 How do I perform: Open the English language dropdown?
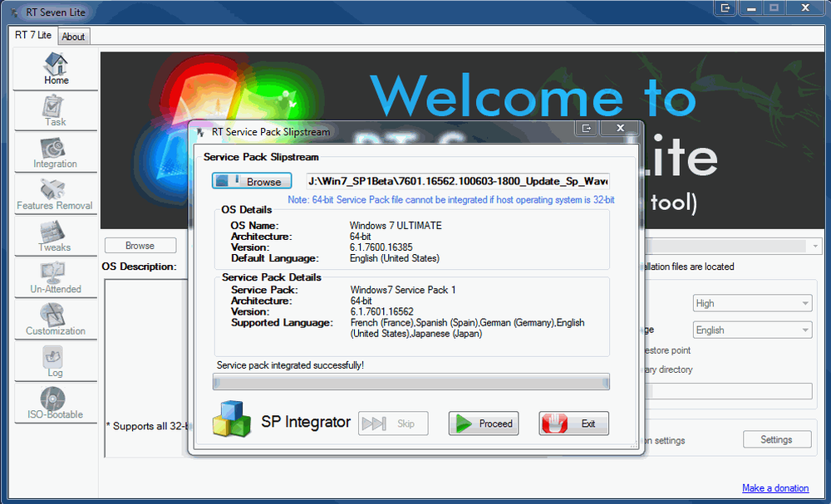(x=752, y=330)
